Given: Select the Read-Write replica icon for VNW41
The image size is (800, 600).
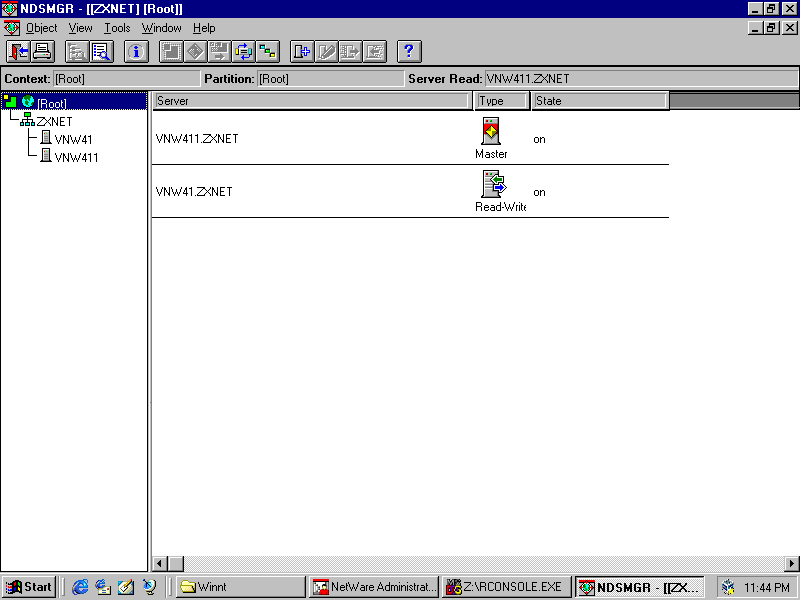Looking at the screenshot, I should click(x=492, y=184).
